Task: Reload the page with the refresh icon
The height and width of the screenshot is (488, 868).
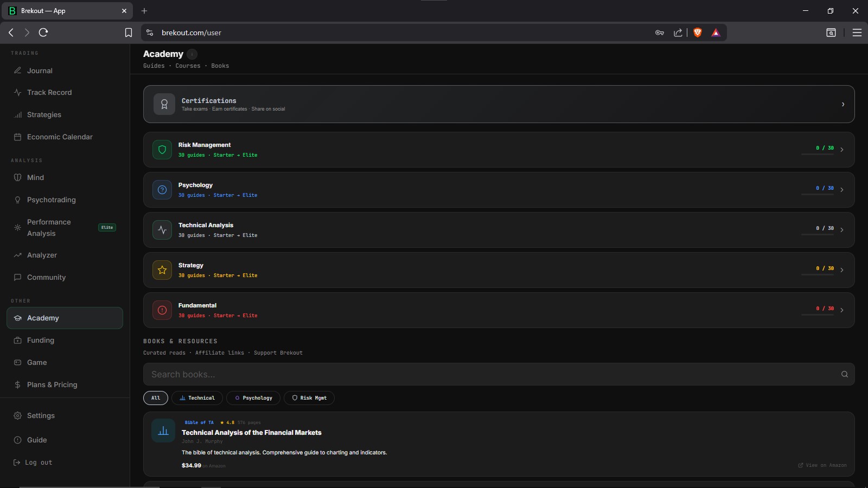Action: point(43,33)
